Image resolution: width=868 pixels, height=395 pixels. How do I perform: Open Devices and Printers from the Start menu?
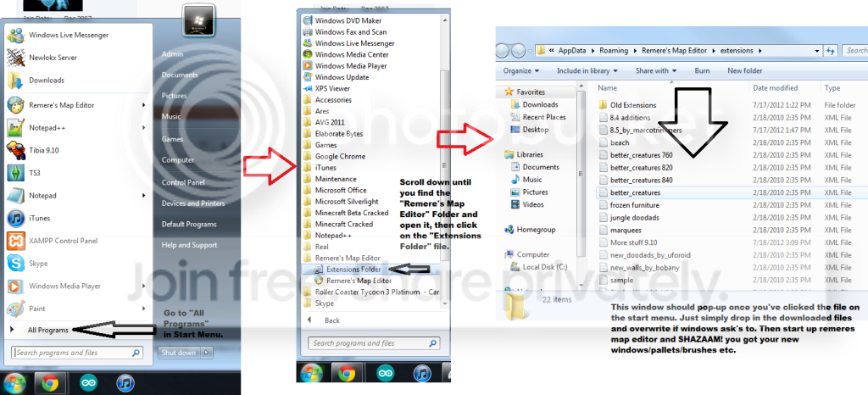point(193,203)
